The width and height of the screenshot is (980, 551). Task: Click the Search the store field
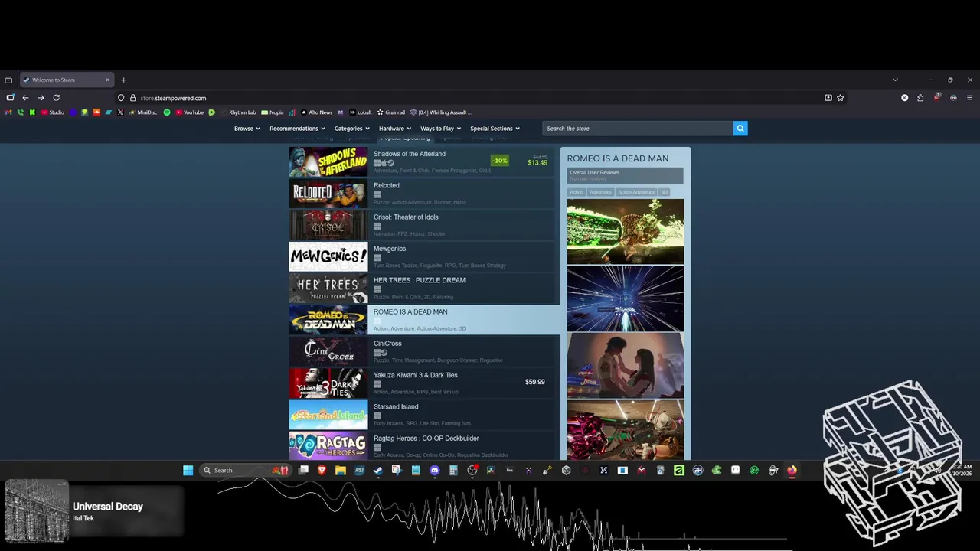[x=638, y=129]
